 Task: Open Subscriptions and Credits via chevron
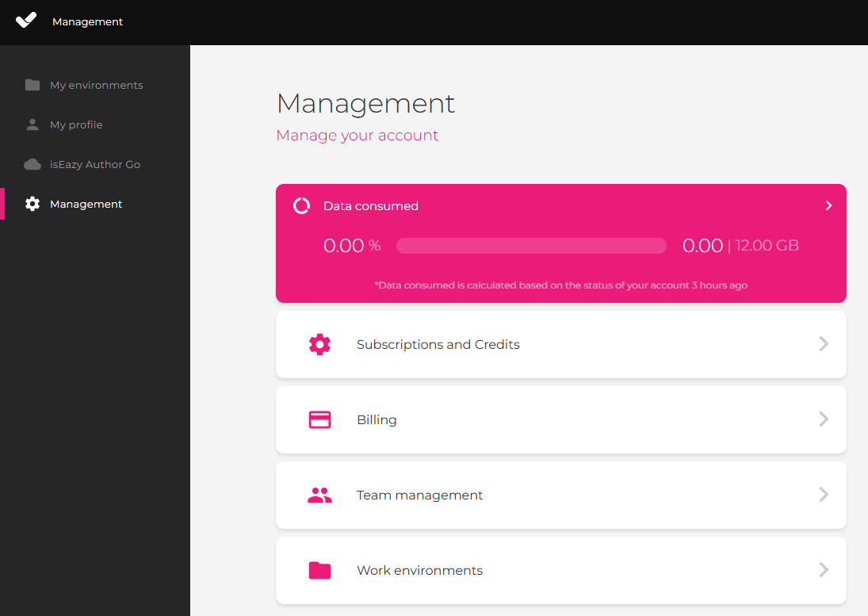(x=824, y=344)
